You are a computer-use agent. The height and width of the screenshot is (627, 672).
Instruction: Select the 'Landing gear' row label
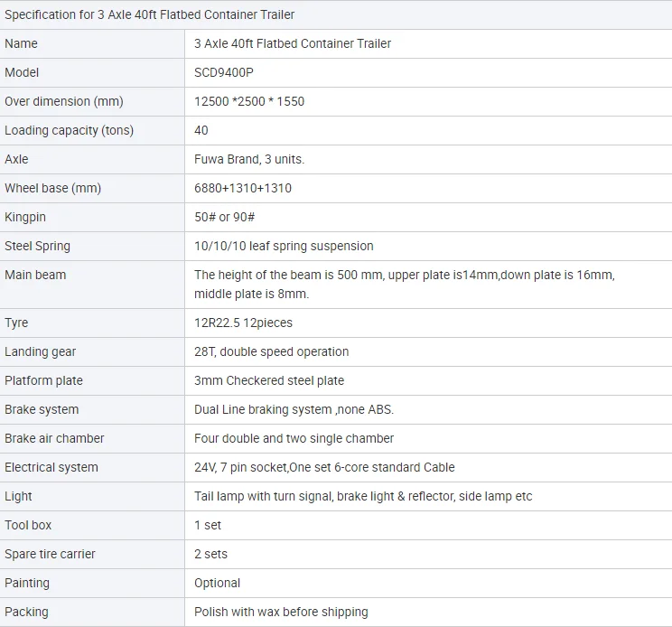(41, 351)
